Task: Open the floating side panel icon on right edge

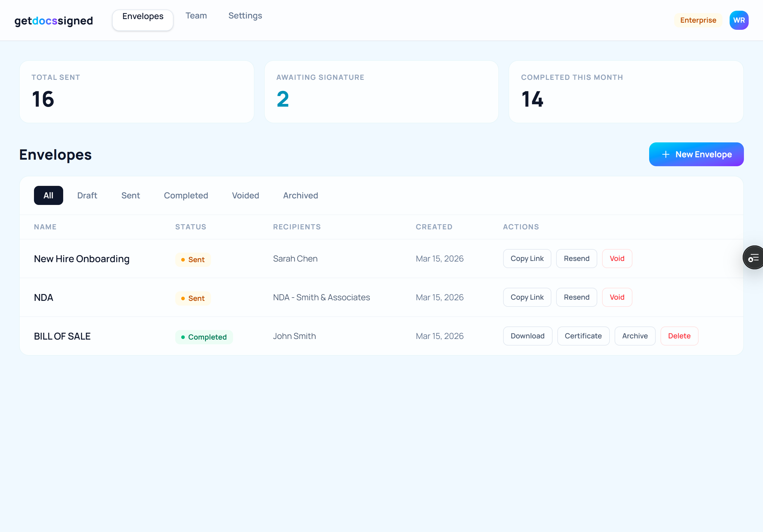Action: pyautogui.click(x=754, y=257)
